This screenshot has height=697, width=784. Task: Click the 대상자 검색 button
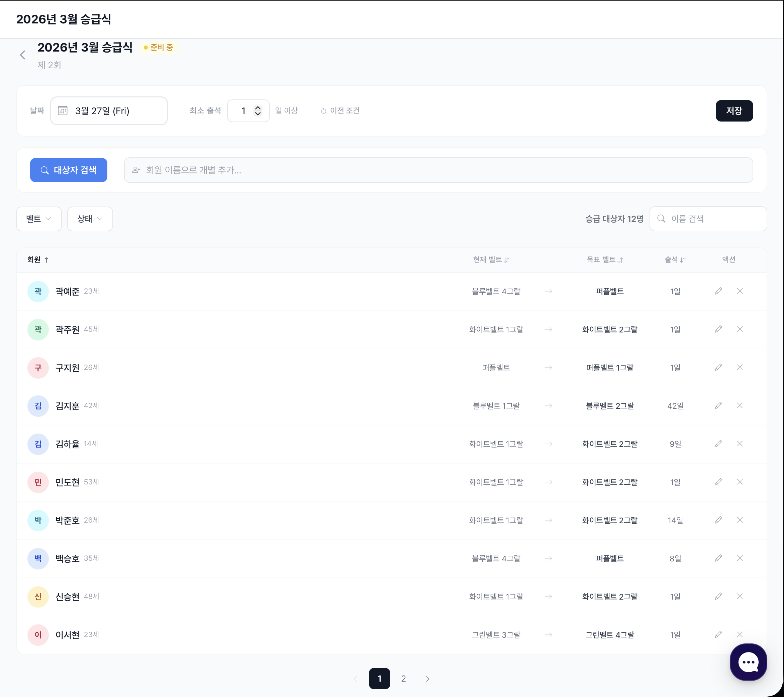(x=69, y=170)
